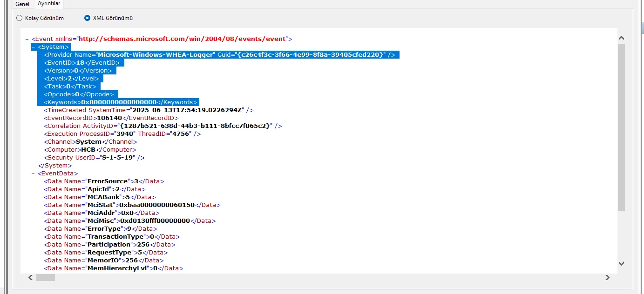Collapse the EventData XML node
Image resolution: width=644 pixels, height=294 pixels.
coord(33,174)
